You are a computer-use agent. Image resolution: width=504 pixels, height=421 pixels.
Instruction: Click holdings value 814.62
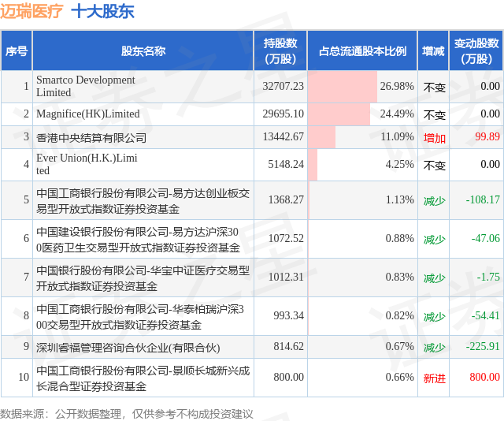[289, 346]
